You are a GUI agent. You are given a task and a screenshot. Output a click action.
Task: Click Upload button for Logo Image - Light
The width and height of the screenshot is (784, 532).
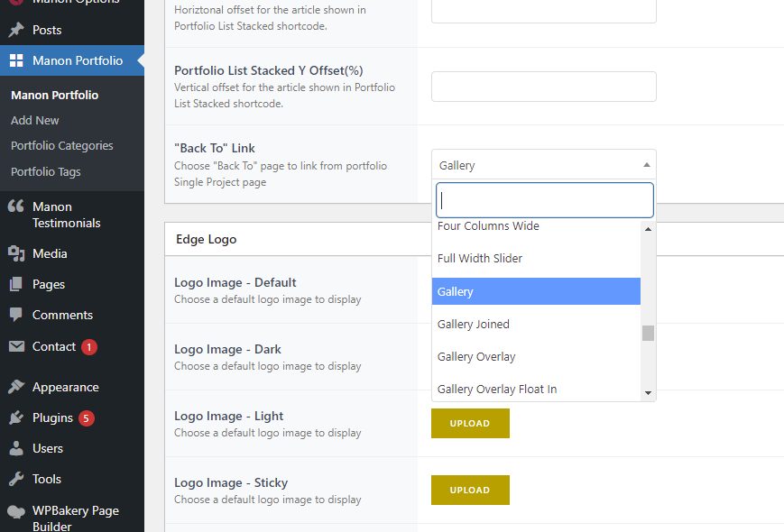click(470, 423)
